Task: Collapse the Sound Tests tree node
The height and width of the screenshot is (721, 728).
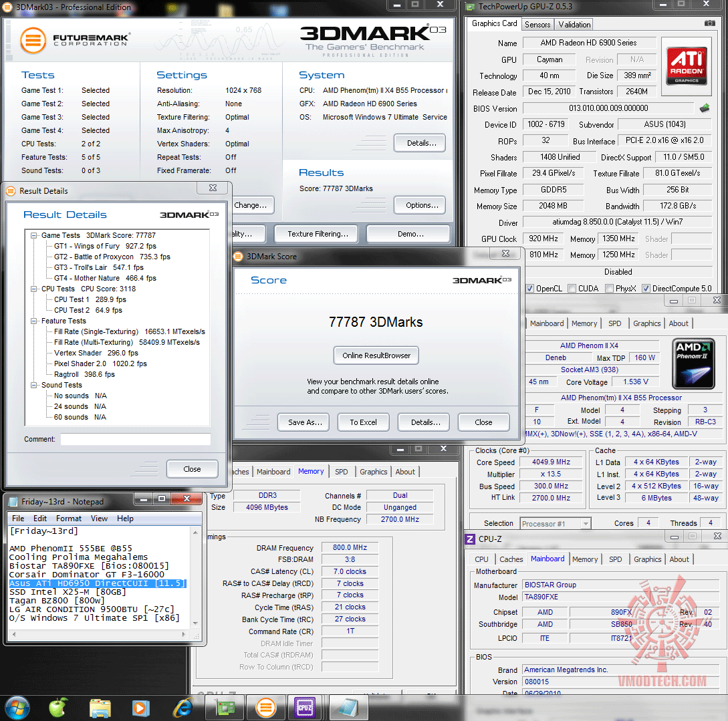Action: pyautogui.click(x=34, y=385)
